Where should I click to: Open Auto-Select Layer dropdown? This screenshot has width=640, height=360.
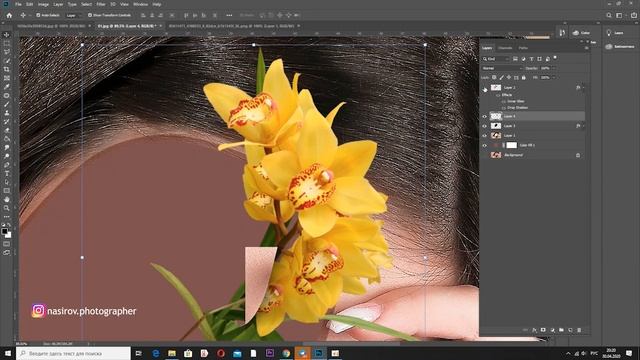tap(73, 15)
